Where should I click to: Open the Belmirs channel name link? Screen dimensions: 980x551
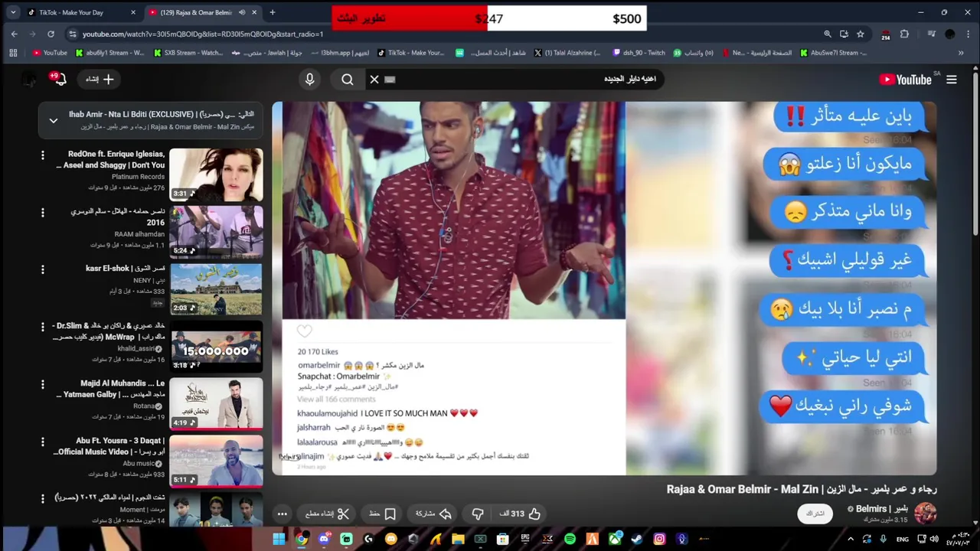(x=880, y=509)
